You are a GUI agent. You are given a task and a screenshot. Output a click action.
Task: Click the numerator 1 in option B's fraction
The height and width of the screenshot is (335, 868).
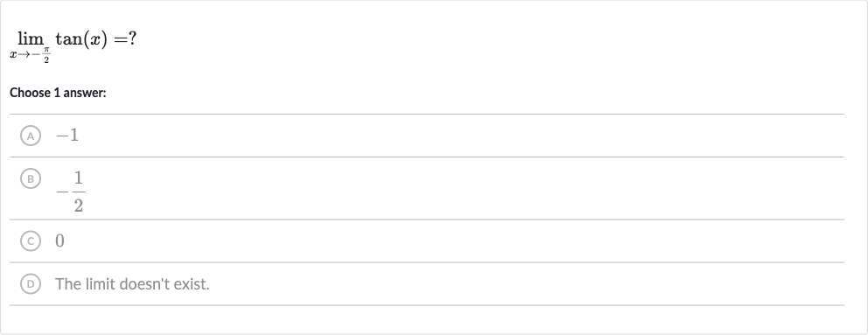click(79, 178)
